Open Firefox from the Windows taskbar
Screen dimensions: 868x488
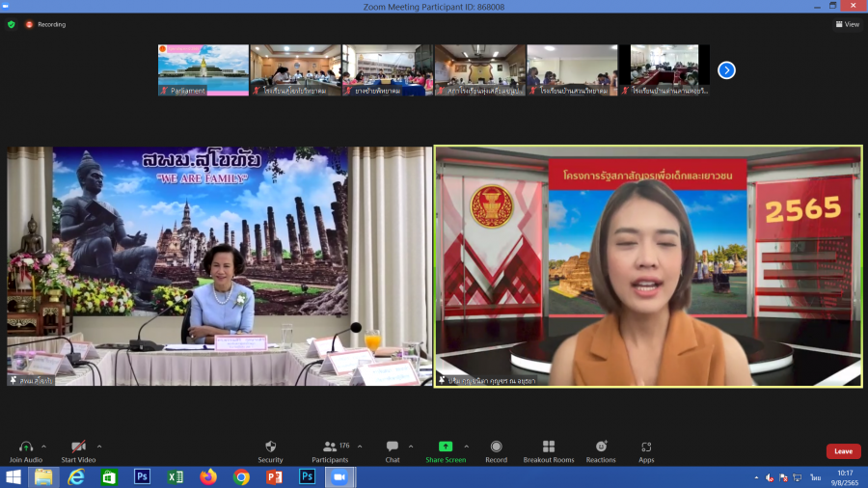click(208, 476)
